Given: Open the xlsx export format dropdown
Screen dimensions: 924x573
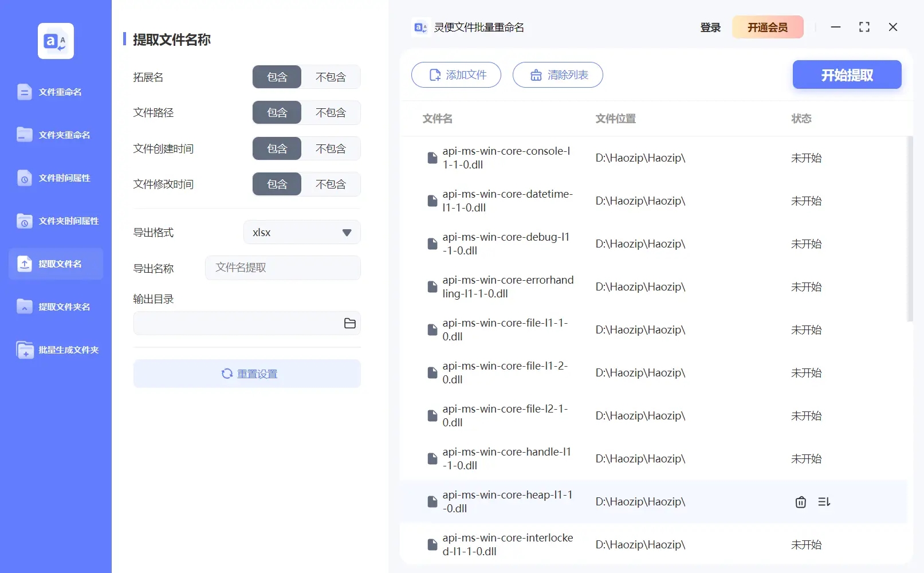Looking at the screenshot, I should point(302,232).
